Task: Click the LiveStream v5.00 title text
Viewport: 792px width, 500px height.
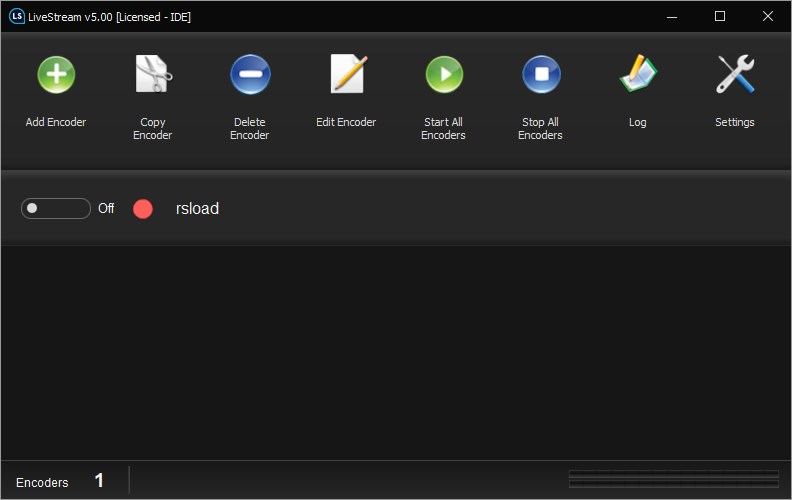Action: coord(110,17)
